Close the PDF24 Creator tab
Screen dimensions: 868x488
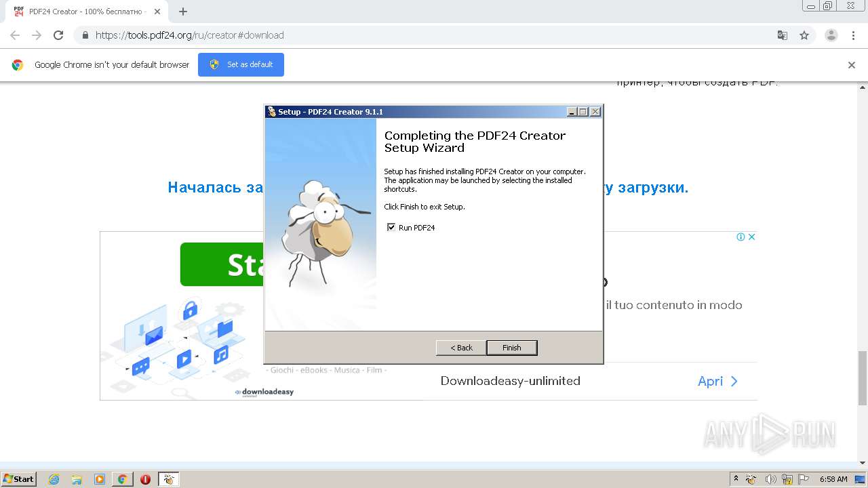(x=157, y=12)
